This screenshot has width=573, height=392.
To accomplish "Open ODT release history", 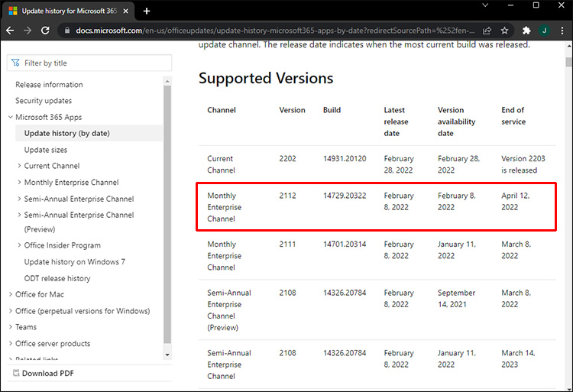I will coord(57,278).
